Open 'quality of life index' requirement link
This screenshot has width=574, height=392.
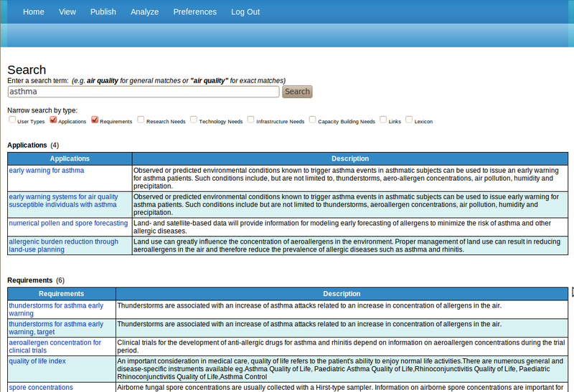(x=37, y=361)
